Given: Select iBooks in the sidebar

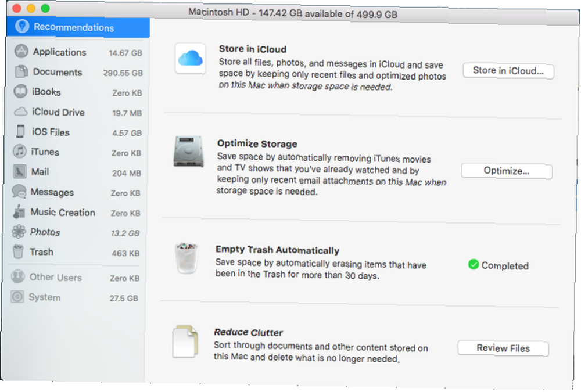Looking at the screenshot, I should tap(77, 92).
